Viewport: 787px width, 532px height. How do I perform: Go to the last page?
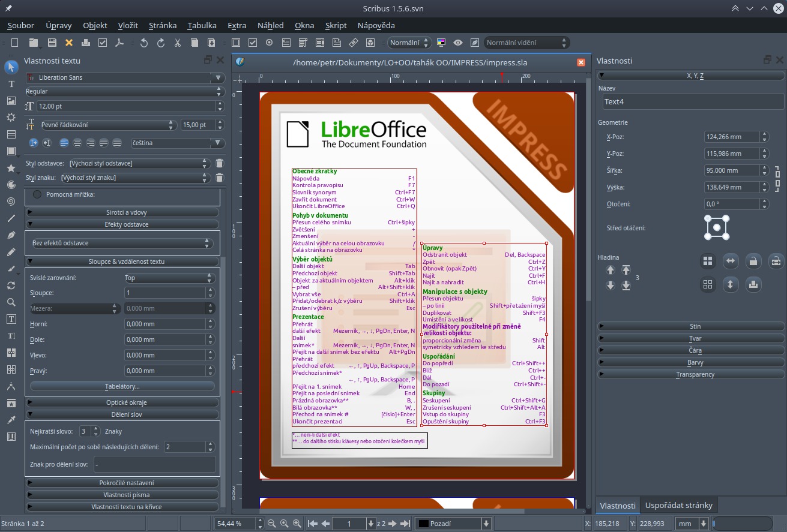click(405, 524)
